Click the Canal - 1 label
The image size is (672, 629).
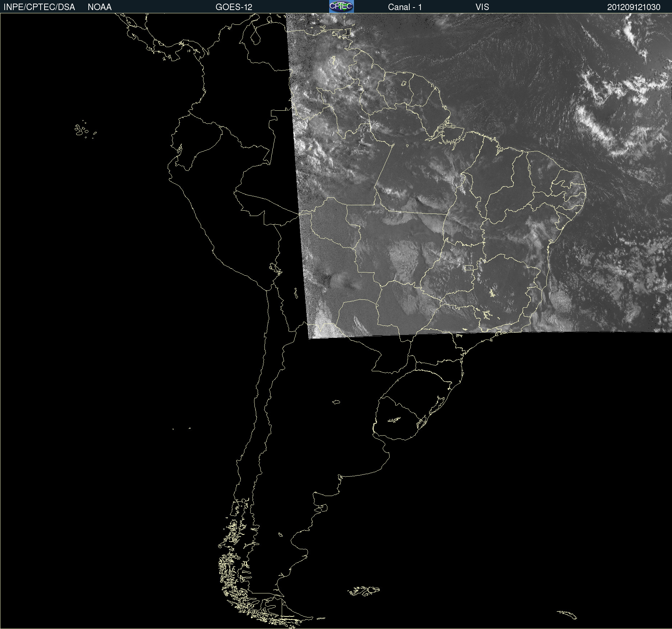(405, 7)
